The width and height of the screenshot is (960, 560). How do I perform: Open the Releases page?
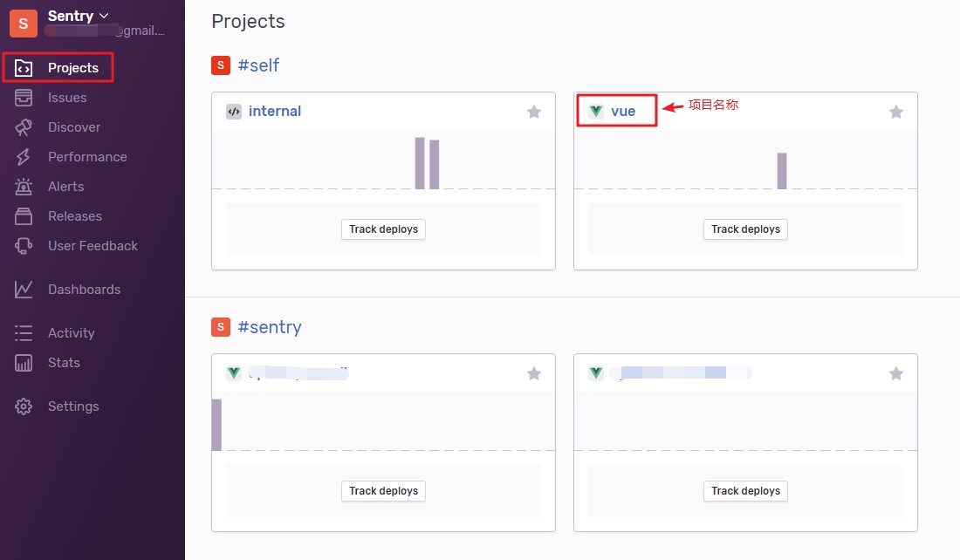pyautogui.click(x=73, y=215)
